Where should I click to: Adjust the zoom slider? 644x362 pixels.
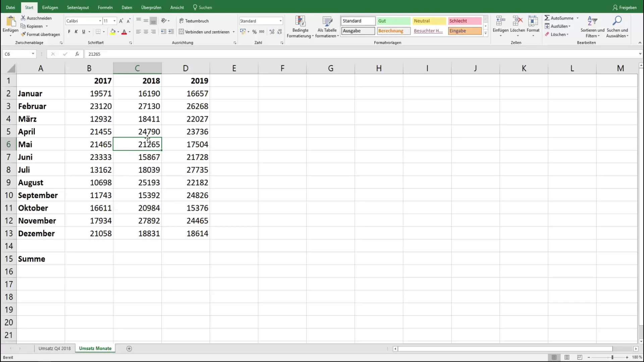[x=612, y=357]
